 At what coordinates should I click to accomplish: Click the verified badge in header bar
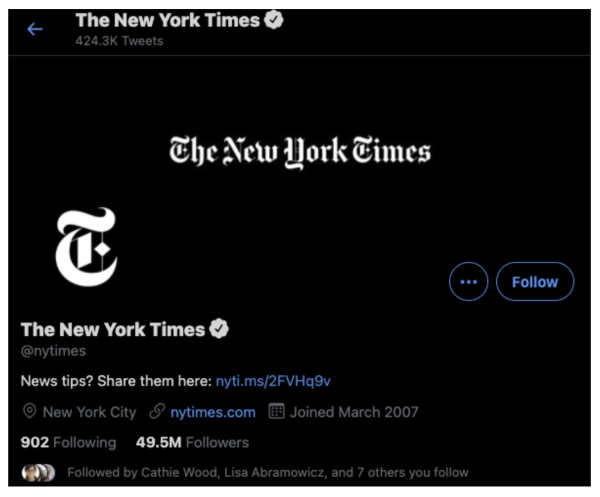click(274, 20)
